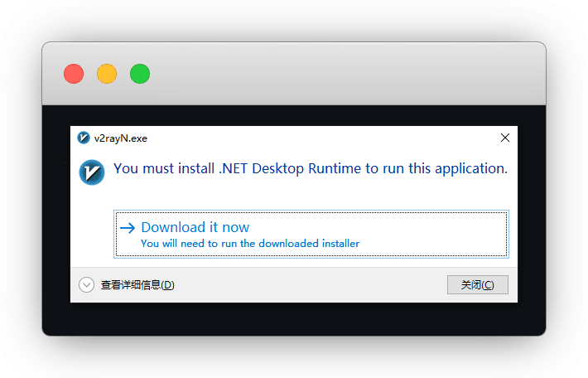Expand details using the circular chevron button
The image size is (588, 378).
(x=87, y=285)
